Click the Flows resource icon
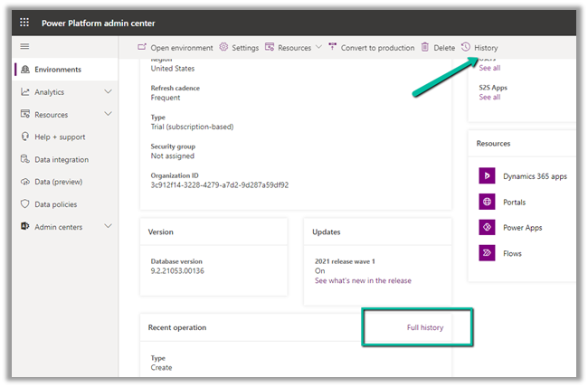 click(487, 253)
